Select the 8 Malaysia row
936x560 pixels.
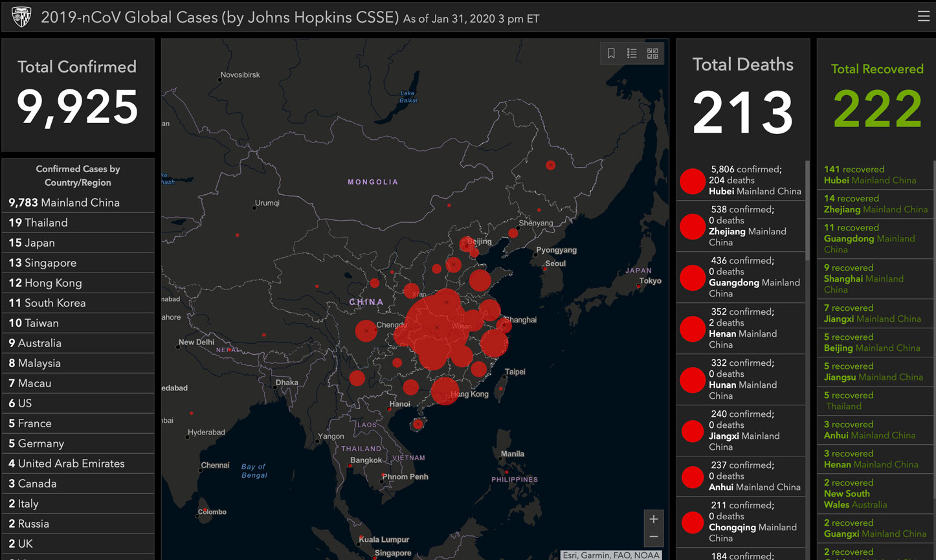pos(78,363)
